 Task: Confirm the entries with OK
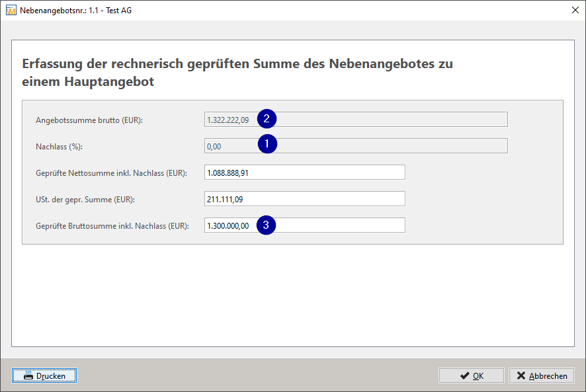[x=472, y=375]
